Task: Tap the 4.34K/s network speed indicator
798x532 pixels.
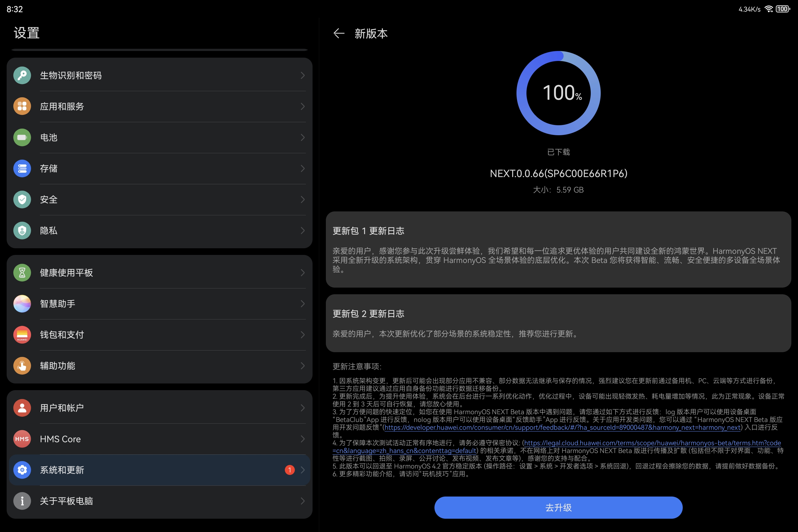Action: pos(750,9)
